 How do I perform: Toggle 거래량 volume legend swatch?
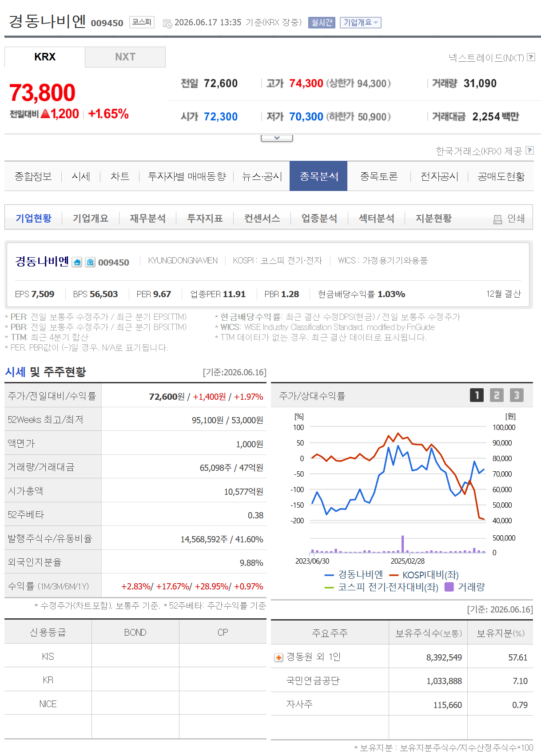point(449,587)
